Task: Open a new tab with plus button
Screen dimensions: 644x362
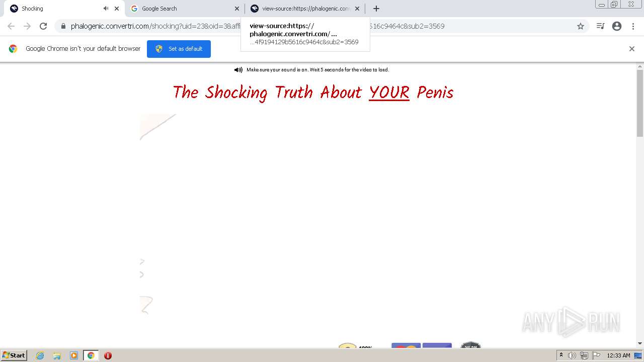Action: tap(376, 9)
